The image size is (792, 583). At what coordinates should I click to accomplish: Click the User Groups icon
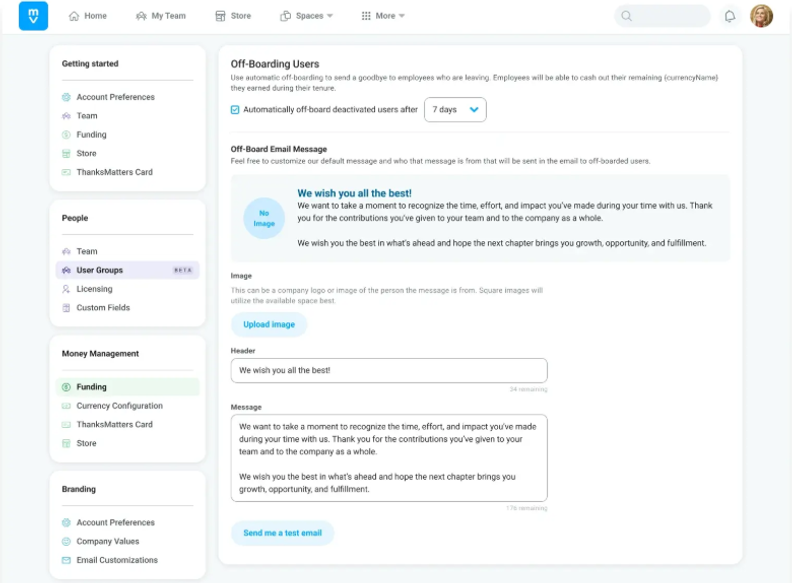pyautogui.click(x=66, y=270)
